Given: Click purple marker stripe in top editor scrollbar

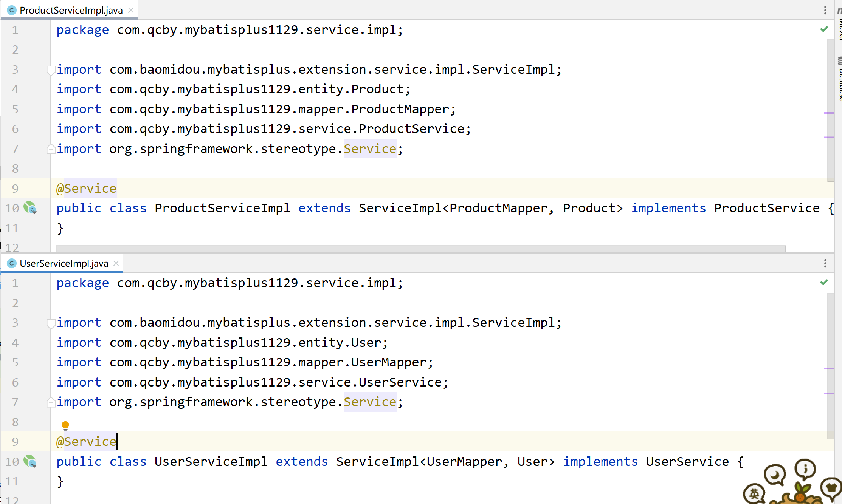Looking at the screenshot, I should point(829,113).
